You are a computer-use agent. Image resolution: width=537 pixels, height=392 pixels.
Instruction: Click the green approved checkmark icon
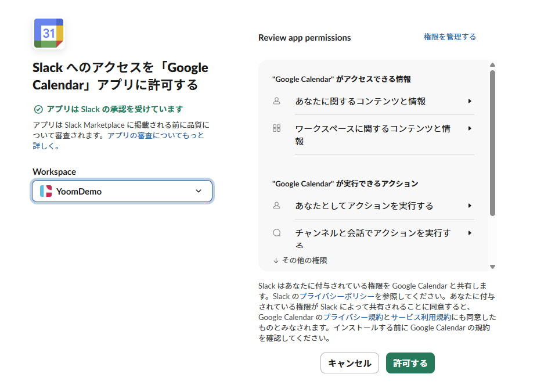pos(38,109)
